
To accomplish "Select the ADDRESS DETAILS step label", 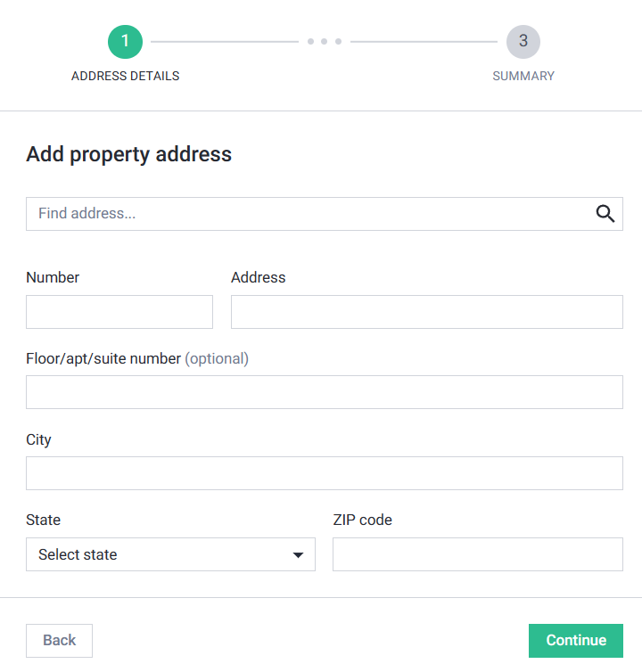I will 125,77.
